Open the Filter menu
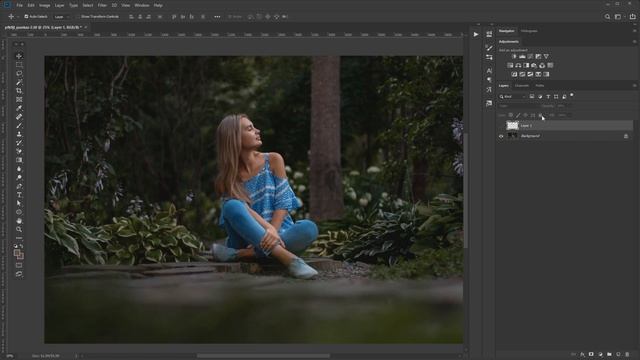 coord(102,5)
